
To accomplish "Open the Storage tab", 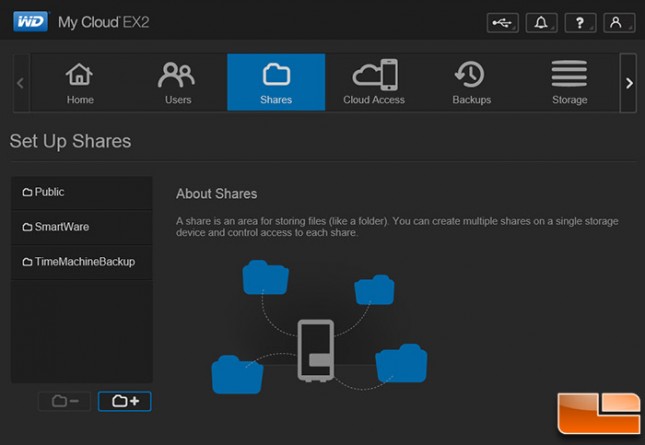I will coord(570,82).
